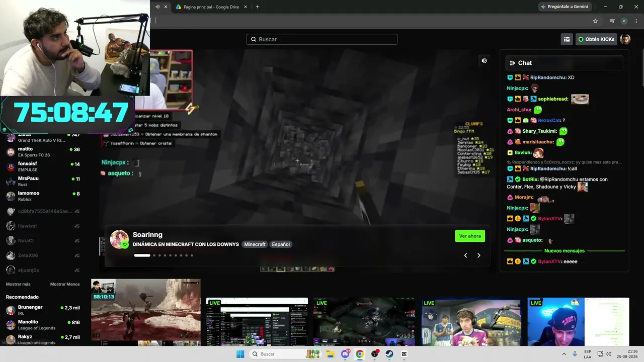Open the user profile avatar menu
The height and width of the screenshot is (362, 644).
click(625, 39)
